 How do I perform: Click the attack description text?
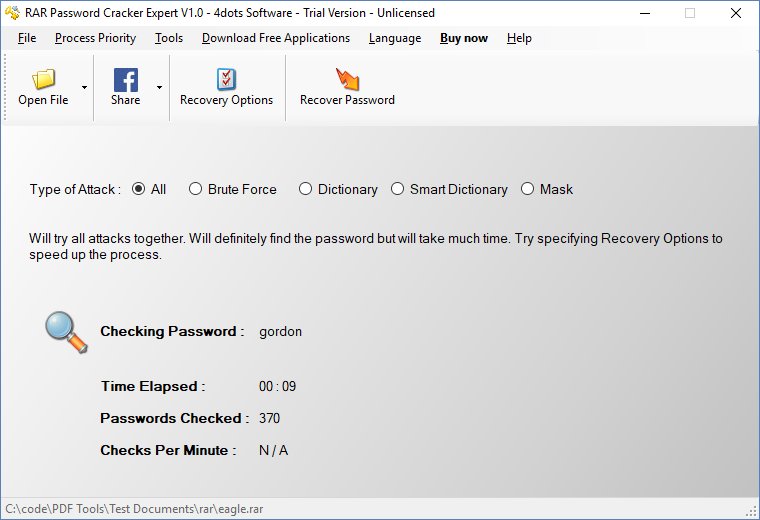(376, 246)
